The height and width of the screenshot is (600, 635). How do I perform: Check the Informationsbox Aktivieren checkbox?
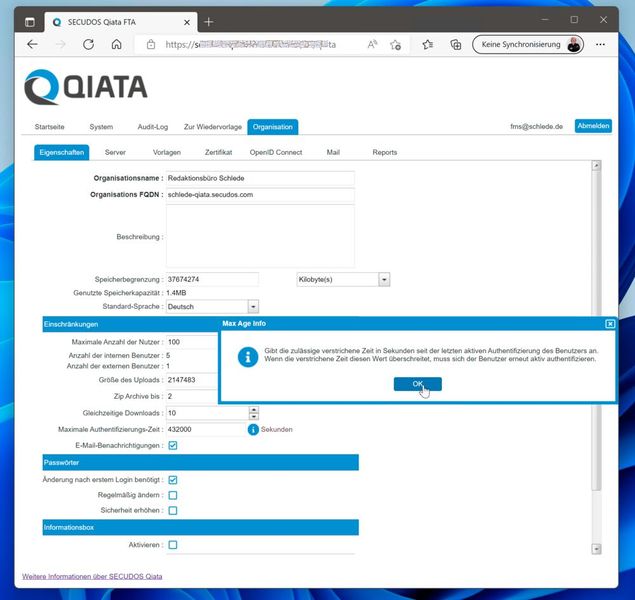coord(173,545)
